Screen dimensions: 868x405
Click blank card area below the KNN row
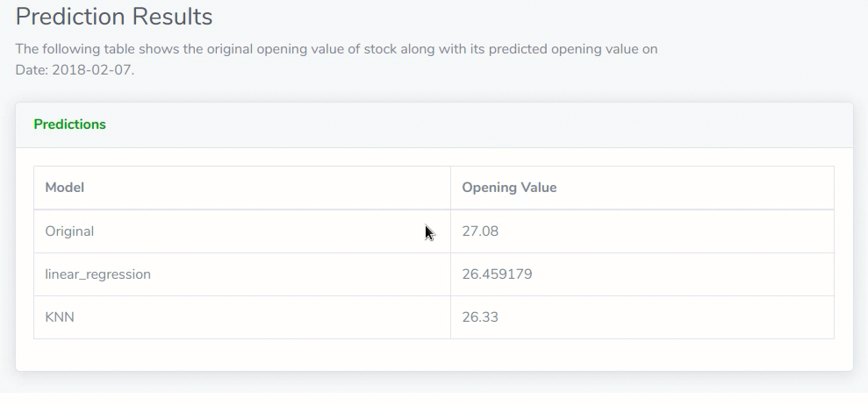[434, 355]
